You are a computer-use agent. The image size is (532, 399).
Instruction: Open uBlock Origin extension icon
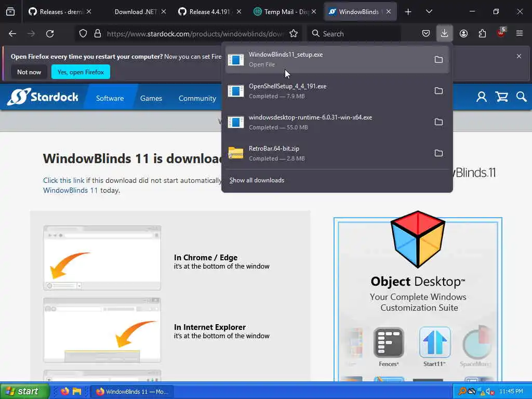[501, 33]
